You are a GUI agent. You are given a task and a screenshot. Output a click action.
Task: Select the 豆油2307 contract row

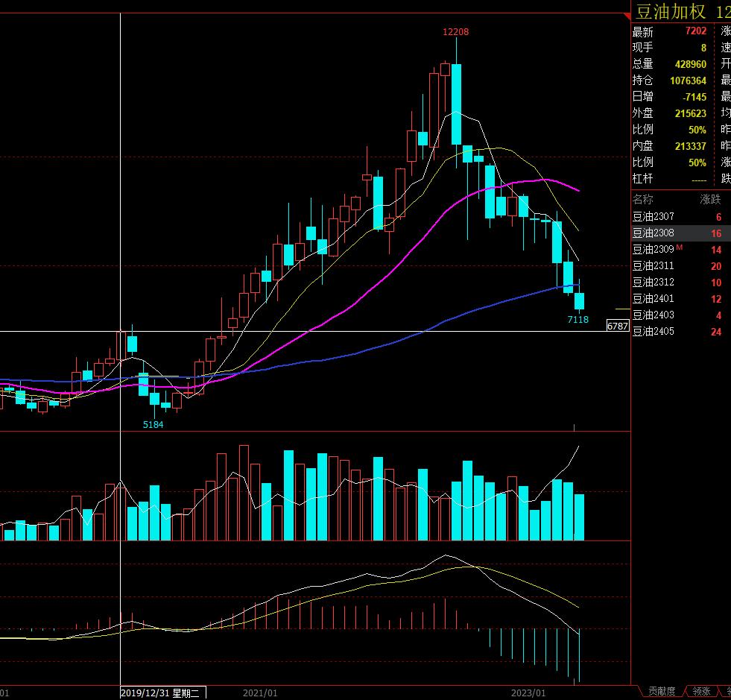tap(654, 217)
